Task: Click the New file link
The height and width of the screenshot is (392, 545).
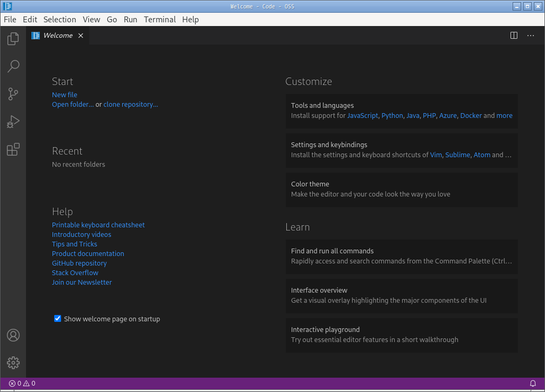Action: (65, 95)
